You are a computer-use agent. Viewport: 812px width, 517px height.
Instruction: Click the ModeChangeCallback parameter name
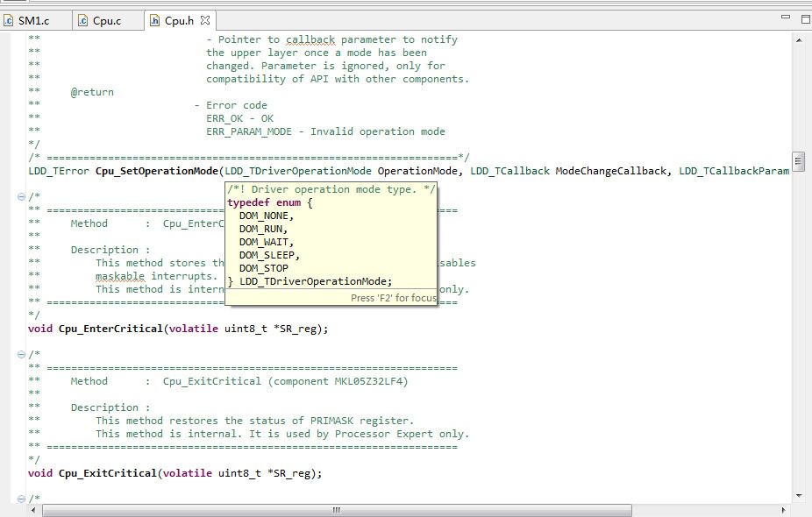pyautogui.click(x=610, y=171)
